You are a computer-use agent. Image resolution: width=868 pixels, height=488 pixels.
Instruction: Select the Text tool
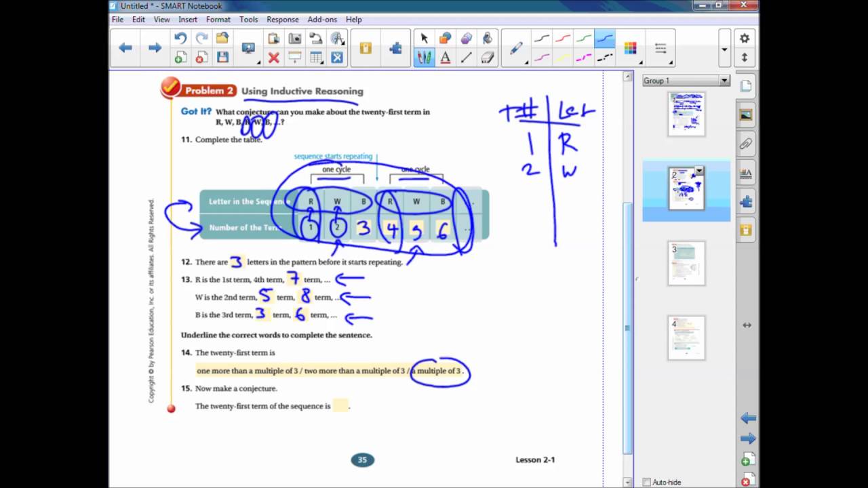446,58
